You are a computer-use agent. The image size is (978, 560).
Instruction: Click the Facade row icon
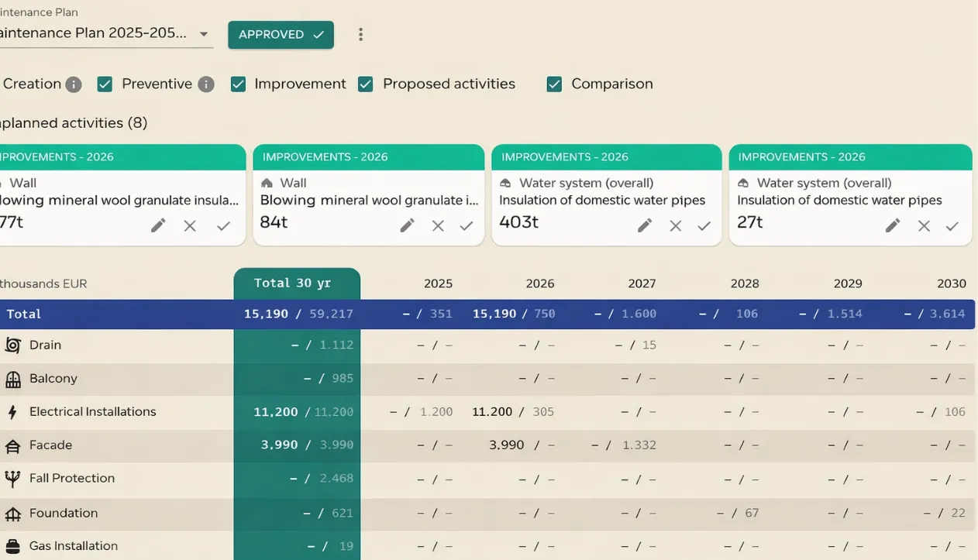(12, 445)
